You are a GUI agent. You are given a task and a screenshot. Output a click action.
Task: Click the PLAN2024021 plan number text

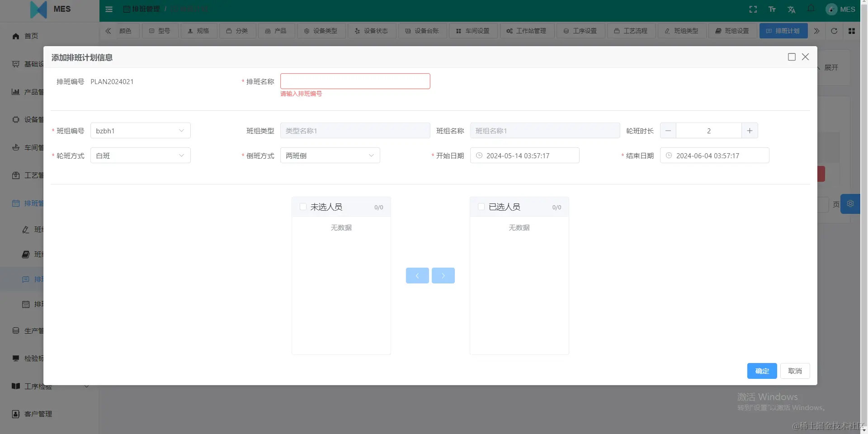[112, 82]
